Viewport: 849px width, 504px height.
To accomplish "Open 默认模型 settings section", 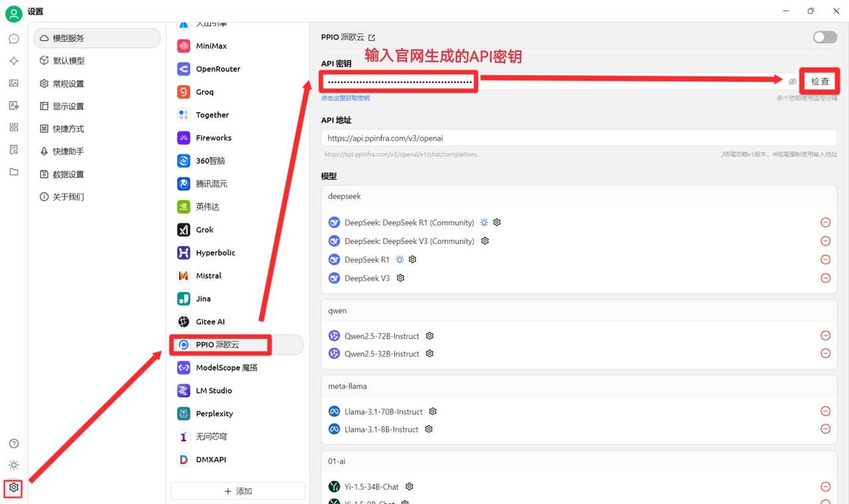I will (x=97, y=61).
